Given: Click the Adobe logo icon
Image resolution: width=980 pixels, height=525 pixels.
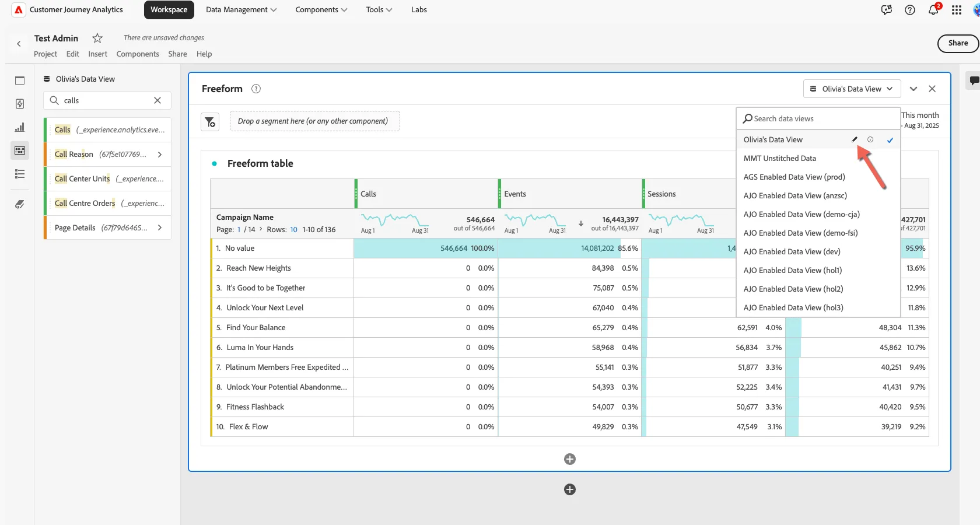Looking at the screenshot, I should 19,10.
